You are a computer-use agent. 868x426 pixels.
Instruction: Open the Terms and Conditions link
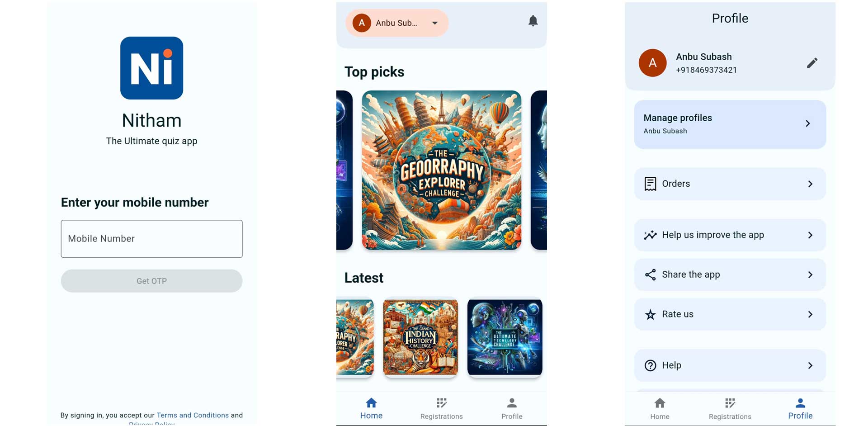[193, 415]
